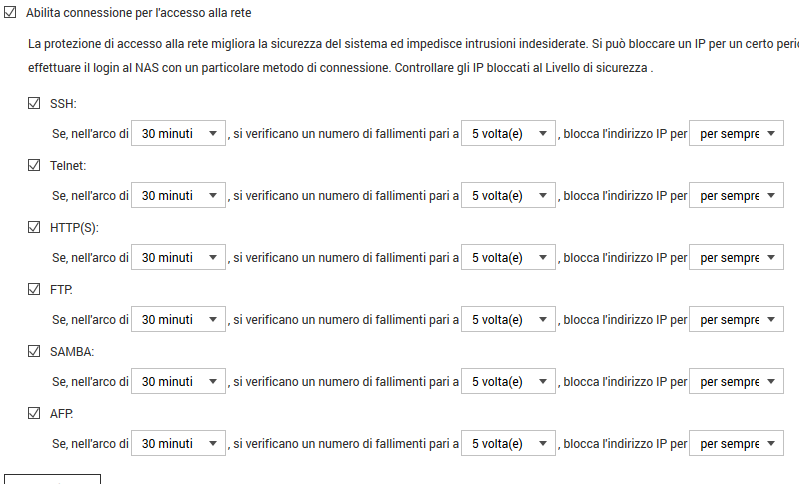Toggle the SAMBA checkbox
Viewport: 799px width, 484px height.
[35, 351]
